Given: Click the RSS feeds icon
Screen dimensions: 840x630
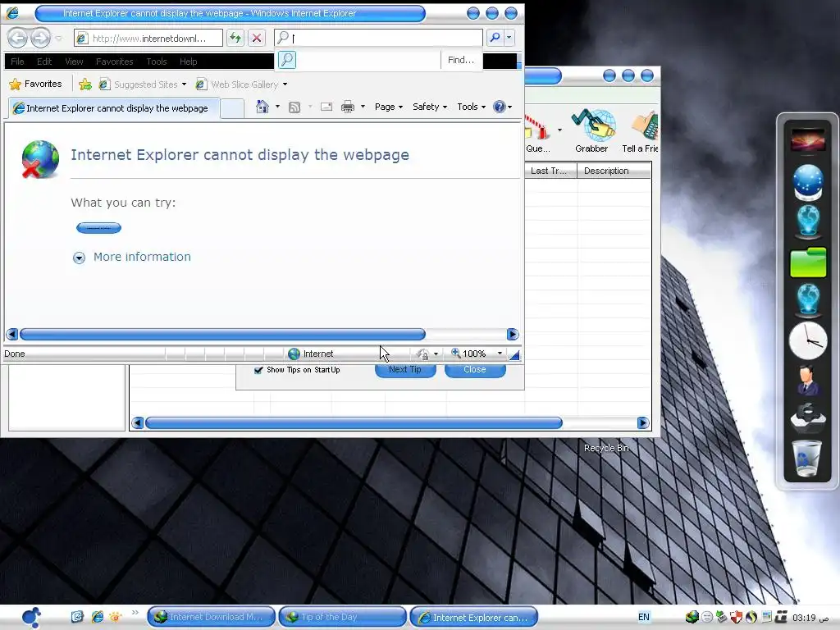Looking at the screenshot, I should point(294,107).
